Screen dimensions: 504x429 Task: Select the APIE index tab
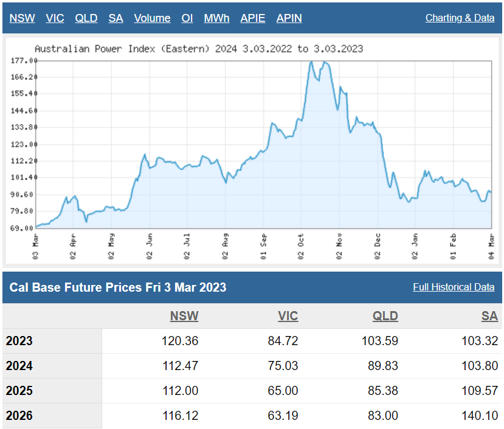point(253,18)
